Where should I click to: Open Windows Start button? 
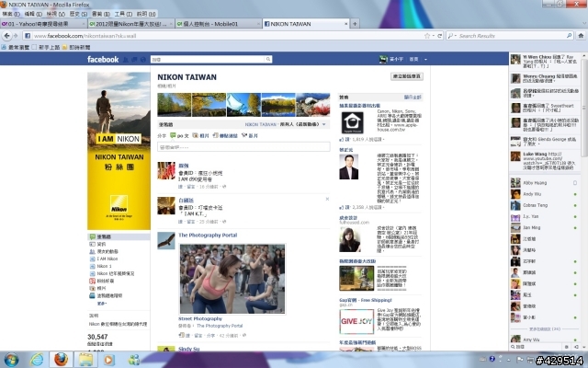point(11,360)
